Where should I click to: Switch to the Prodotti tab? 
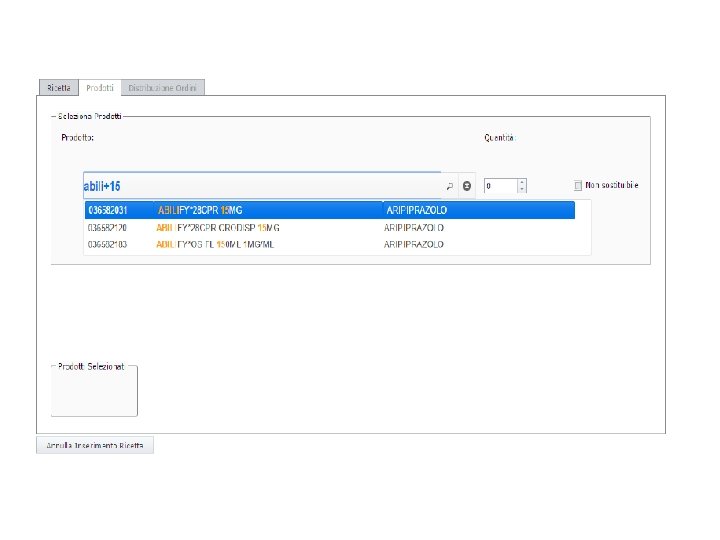click(x=100, y=88)
